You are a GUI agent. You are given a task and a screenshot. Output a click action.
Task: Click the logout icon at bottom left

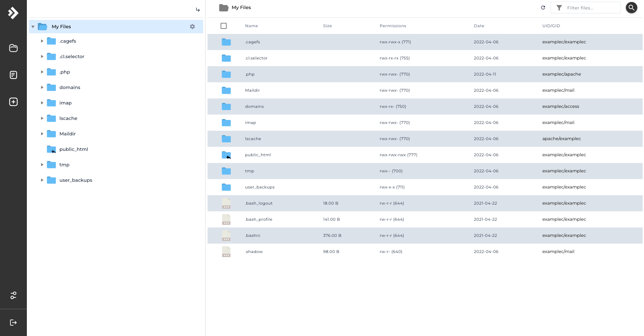coord(13,322)
